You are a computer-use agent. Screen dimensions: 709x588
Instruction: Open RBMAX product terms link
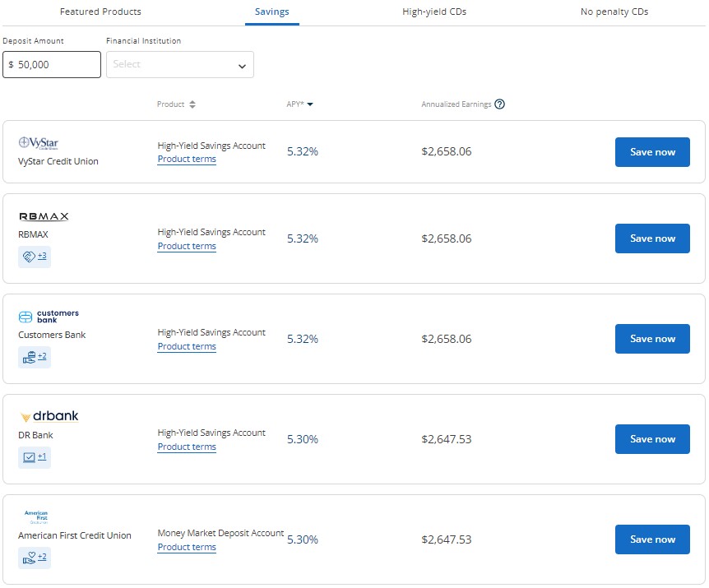187,247
